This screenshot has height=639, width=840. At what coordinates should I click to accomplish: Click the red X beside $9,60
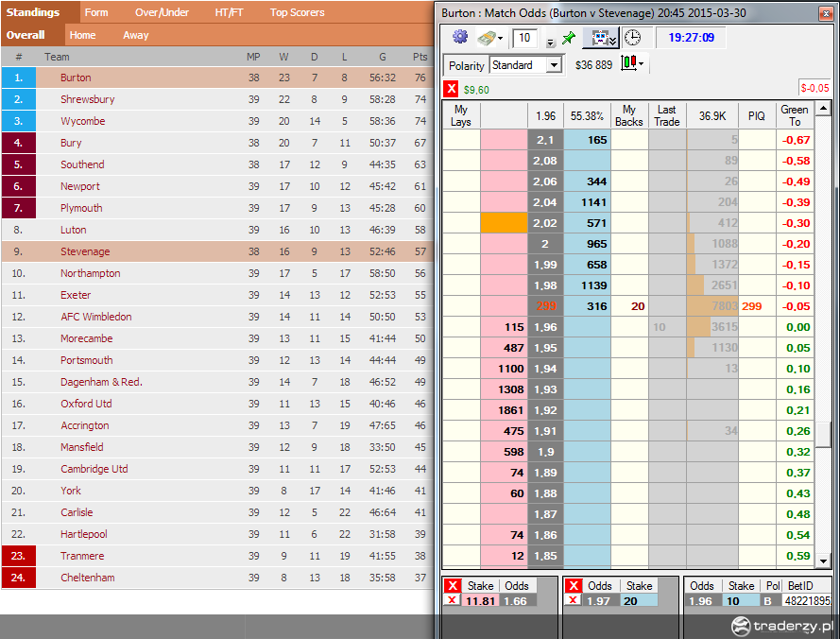tap(451, 89)
